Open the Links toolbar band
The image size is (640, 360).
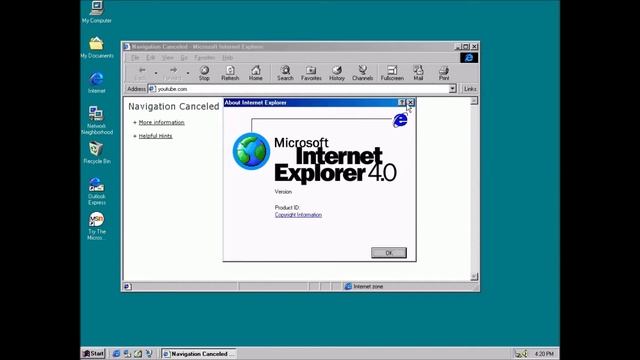(x=470, y=89)
